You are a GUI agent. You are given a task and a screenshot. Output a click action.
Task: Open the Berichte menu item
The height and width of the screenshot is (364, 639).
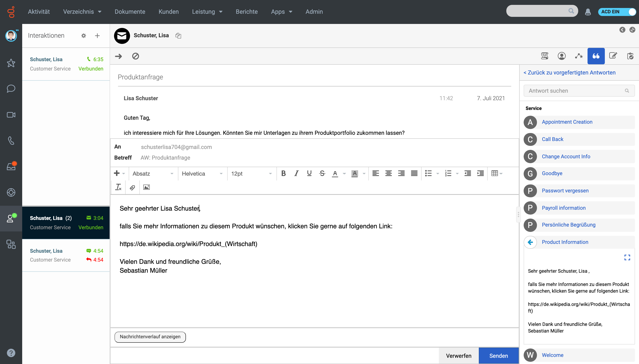pos(247,12)
